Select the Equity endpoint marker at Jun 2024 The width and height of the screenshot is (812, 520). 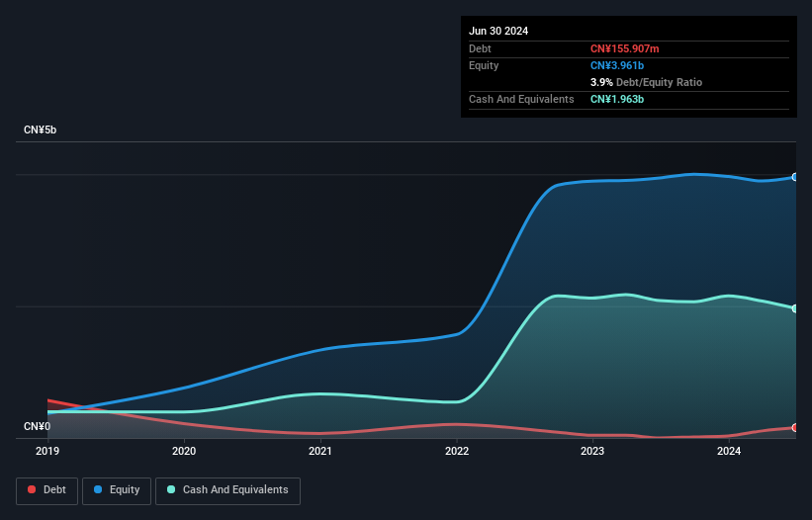tap(795, 177)
